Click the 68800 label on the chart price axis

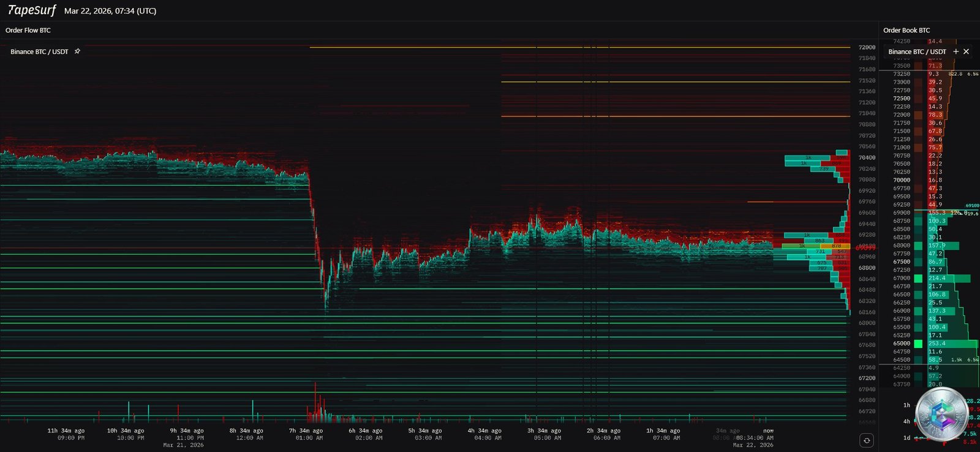click(867, 268)
